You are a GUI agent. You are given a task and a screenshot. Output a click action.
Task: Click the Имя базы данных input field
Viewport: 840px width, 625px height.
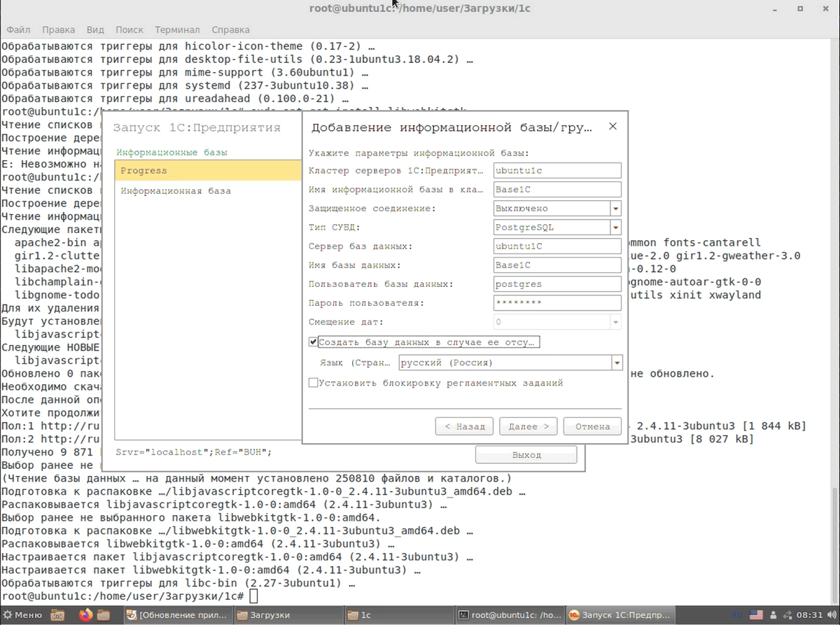click(x=557, y=265)
